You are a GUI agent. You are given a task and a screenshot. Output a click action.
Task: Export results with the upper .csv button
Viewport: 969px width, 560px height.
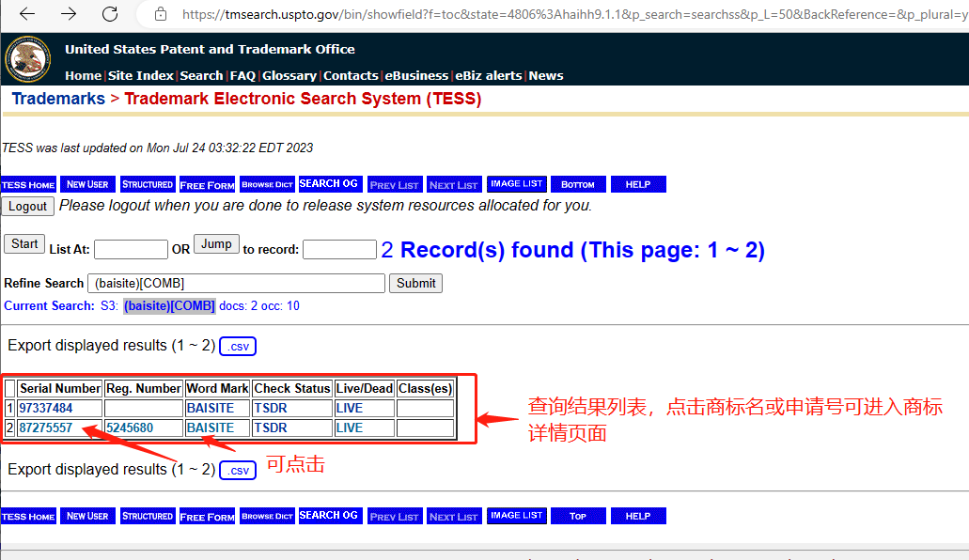238,347
